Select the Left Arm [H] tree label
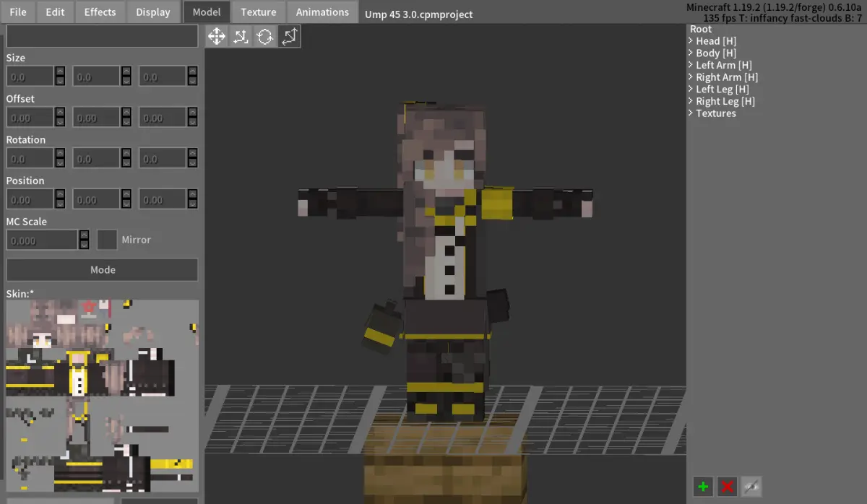Screen dimensions: 867x504 pos(724,65)
